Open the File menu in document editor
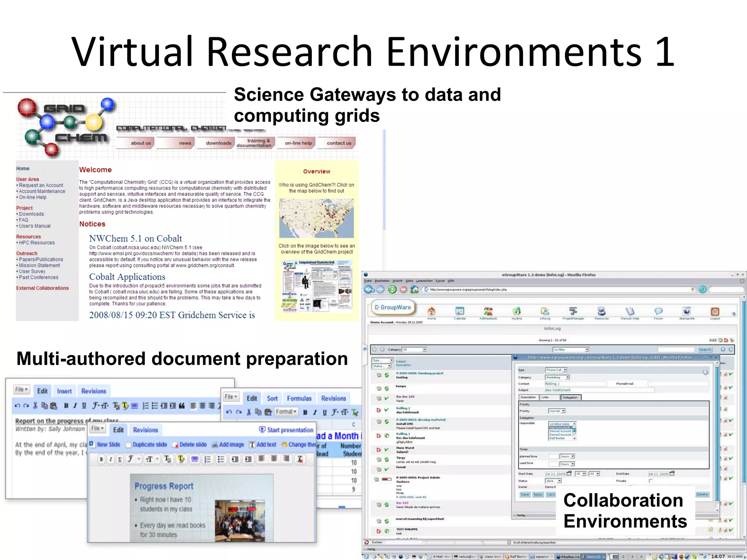The image size is (747, 560). point(22,389)
